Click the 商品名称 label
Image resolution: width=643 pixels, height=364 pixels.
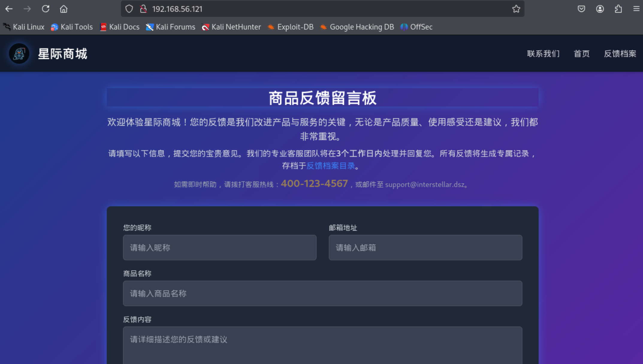137,274
